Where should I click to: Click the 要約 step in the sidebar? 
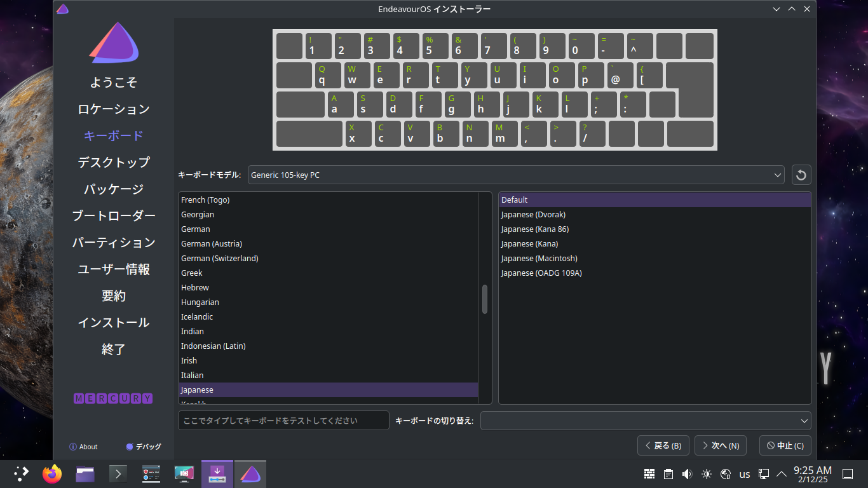(114, 296)
